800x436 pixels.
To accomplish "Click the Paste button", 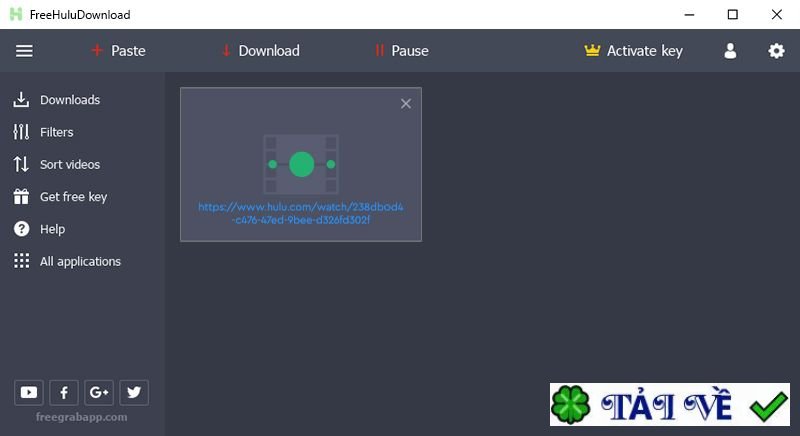I will point(118,51).
